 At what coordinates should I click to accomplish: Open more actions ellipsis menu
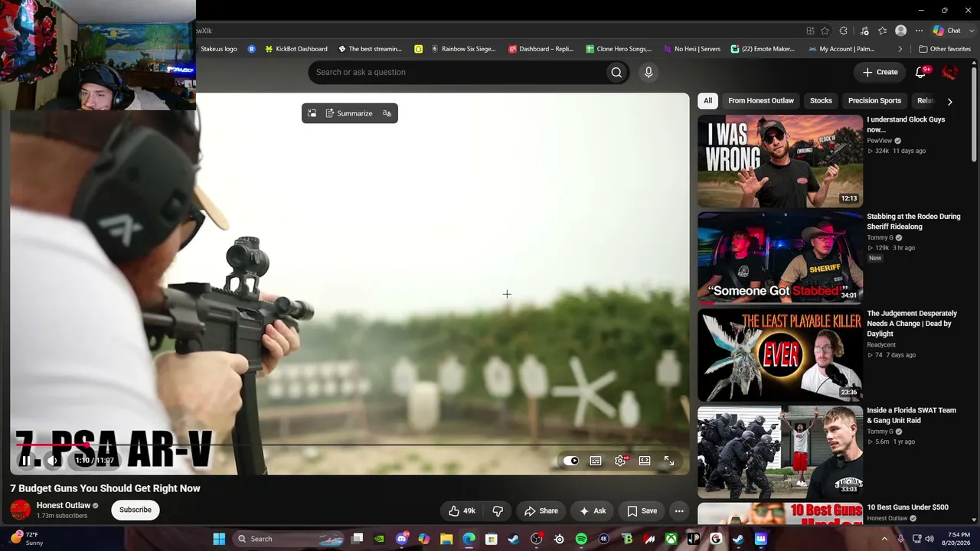point(679,511)
